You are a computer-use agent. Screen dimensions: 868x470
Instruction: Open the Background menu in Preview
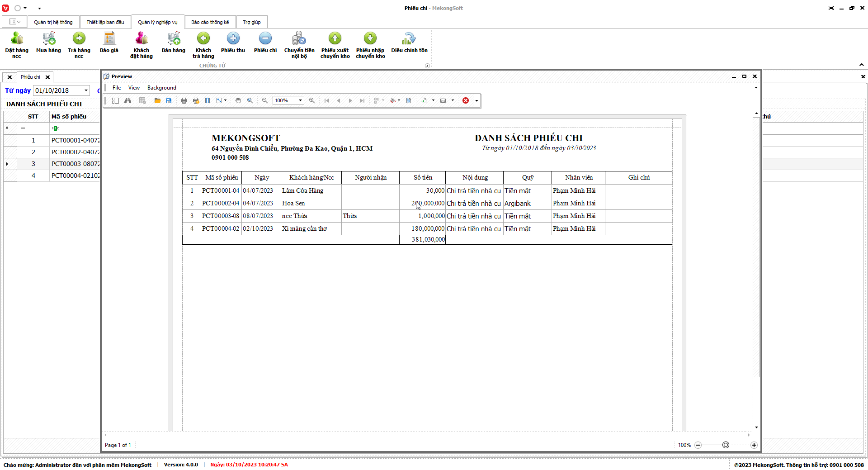pyautogui.click(x=161, y=88)
